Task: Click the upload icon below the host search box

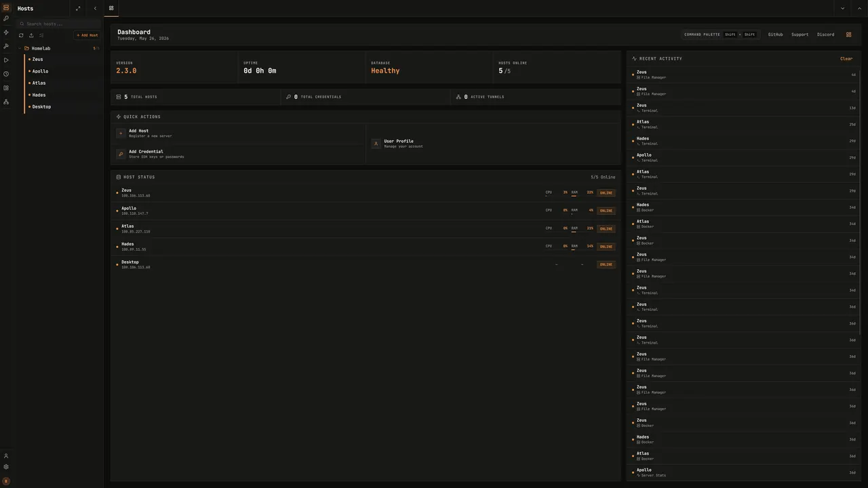Action: [31, 35]
